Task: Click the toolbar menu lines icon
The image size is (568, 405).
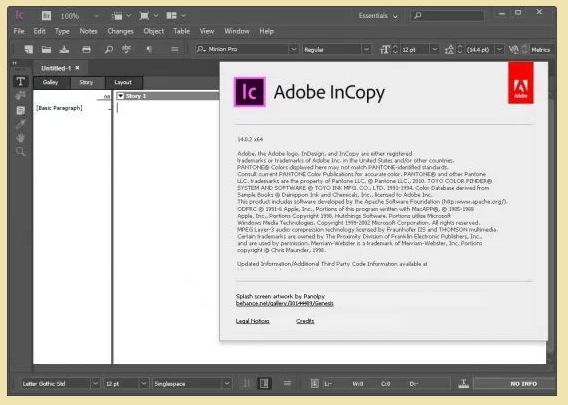Action: coord(175,49)
